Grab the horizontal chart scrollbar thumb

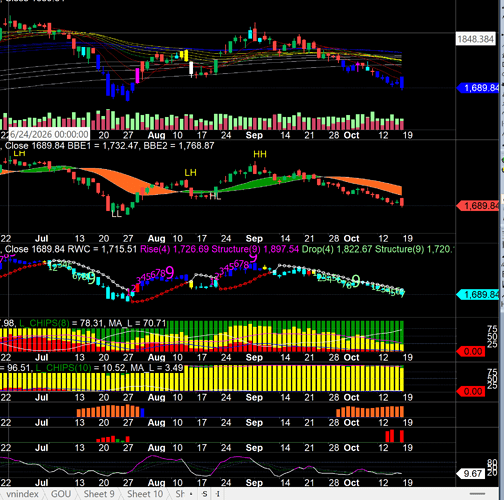click(x=477, y=494)
